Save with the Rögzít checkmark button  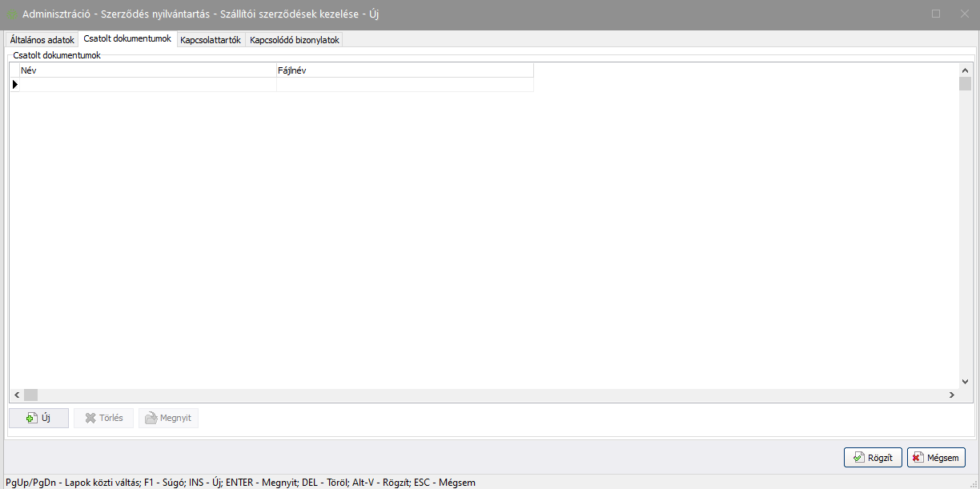[873, 457]
